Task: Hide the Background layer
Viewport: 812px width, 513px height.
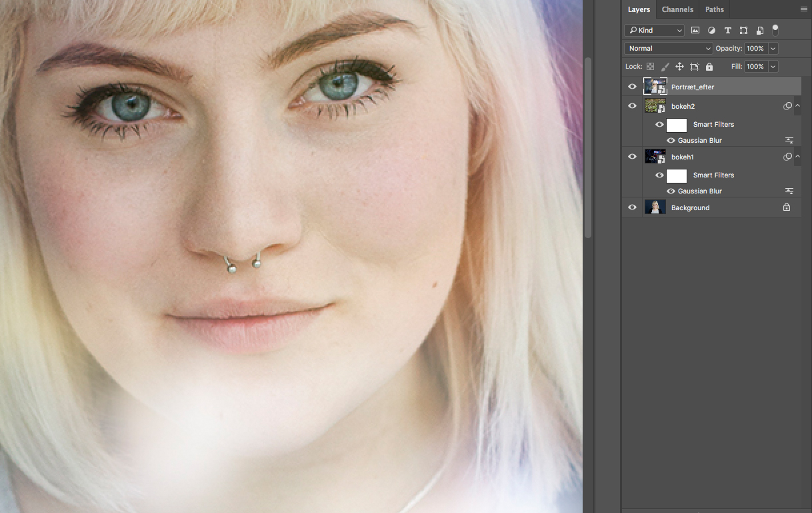Action: tap(631, 207)
